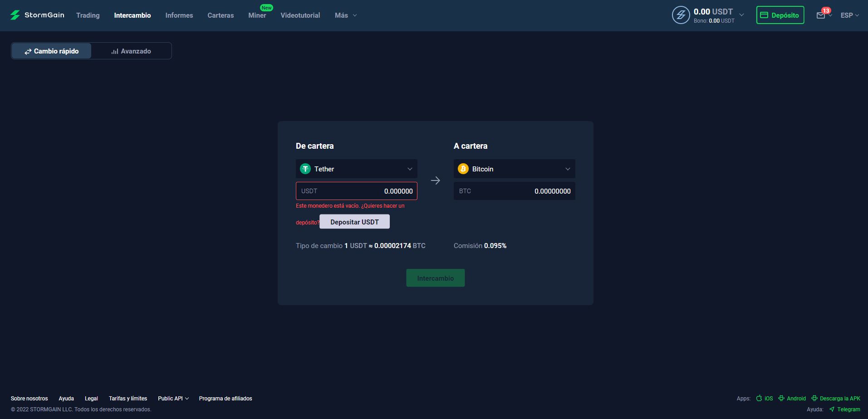Expand the ESP language selector
Screen dimensions: 868x419
pyautogui.click(x=849, y=15)
